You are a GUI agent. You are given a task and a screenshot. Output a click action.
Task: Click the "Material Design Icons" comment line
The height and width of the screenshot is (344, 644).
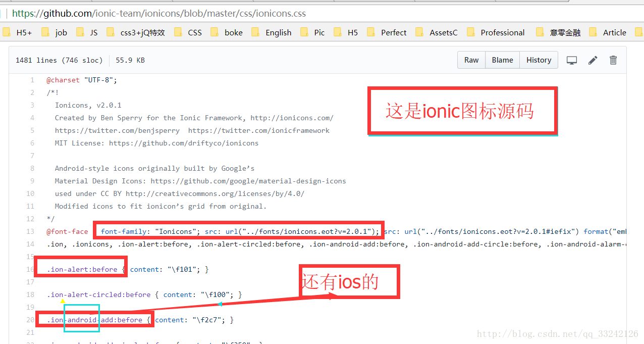coord(200,181)
